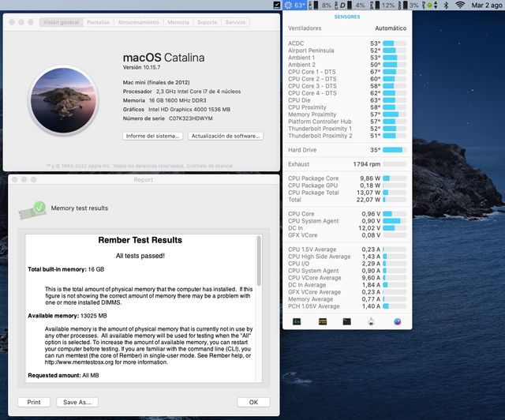Switch to the Pantallas tab

tap(98, 22)
